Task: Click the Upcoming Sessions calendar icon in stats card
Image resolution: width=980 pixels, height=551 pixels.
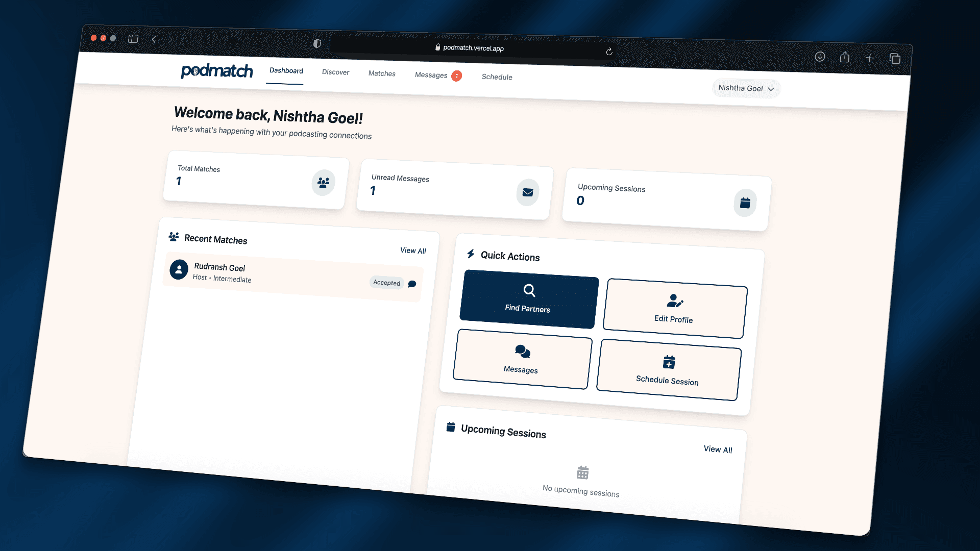Action: pos(745,203)
